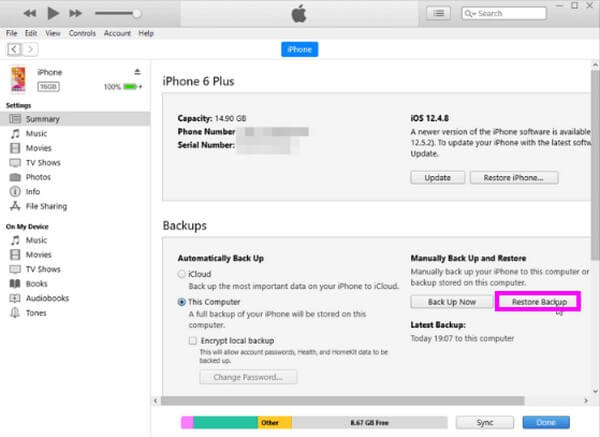The image size is (600, 437).
Task: Open the Account menu
Action: [117, 33]
